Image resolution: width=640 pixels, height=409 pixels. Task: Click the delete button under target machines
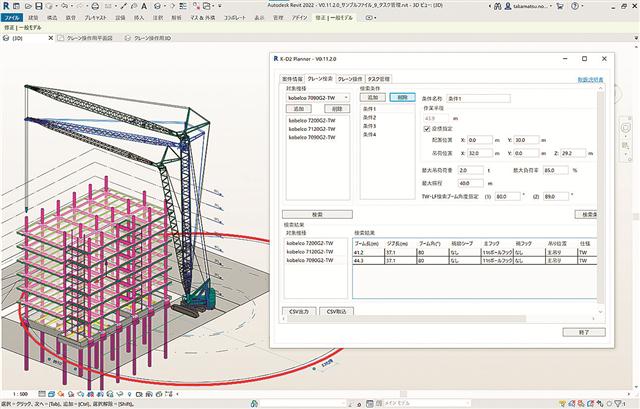[x=337, y=109]
